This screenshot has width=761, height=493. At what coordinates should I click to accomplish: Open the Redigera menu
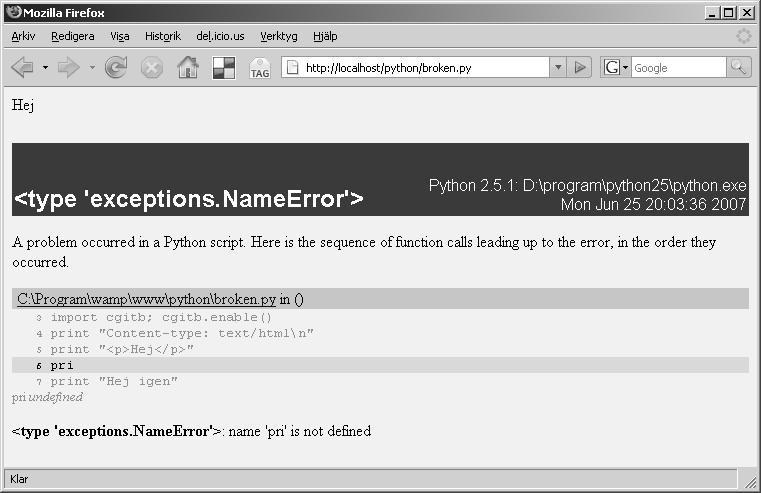coord(73,36)
